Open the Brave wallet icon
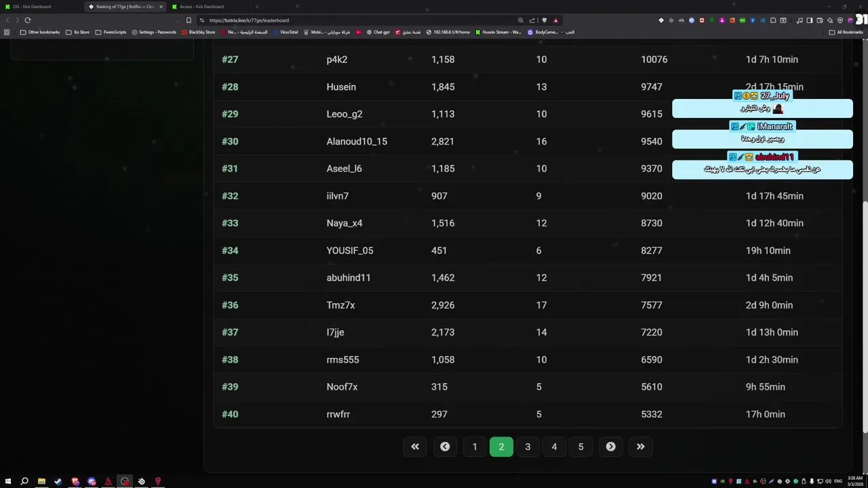 (x=820, y=20)
